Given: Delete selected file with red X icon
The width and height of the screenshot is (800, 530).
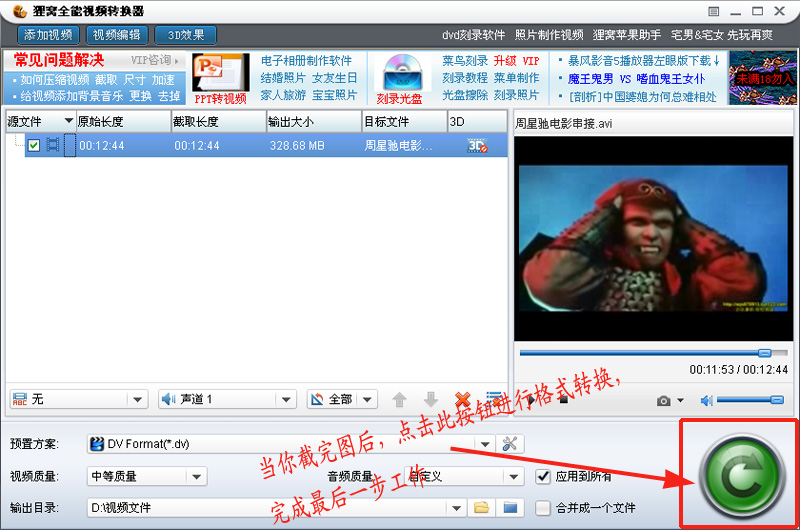Looking at the screenshot, I should point(462,399).
